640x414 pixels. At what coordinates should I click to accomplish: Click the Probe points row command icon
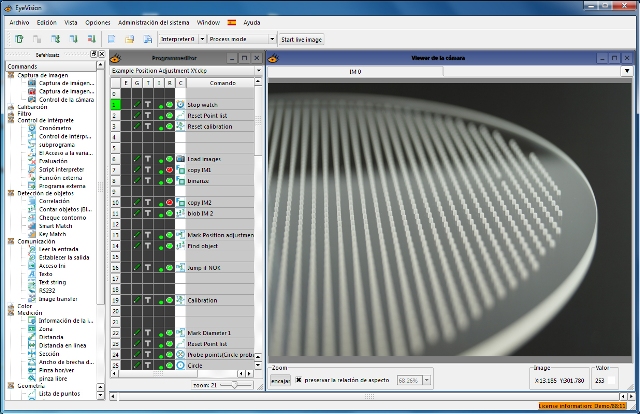(x=180, y=354)
